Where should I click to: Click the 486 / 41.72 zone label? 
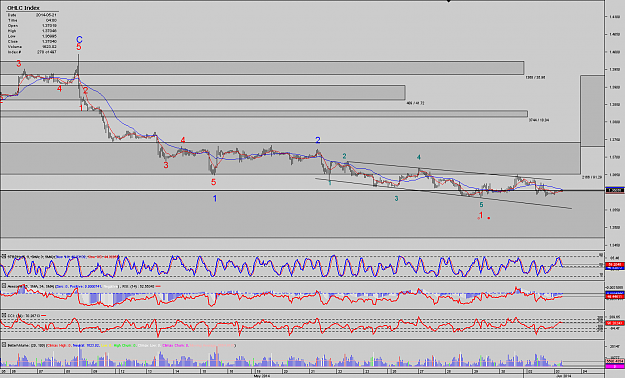coord(415,103)
